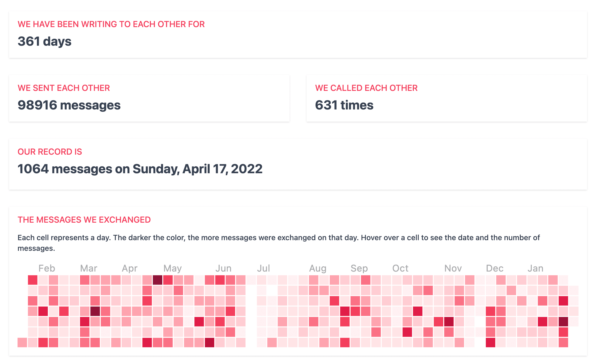The height and width of the screenshot is (364, 595).
Task: Click the lone first-column cell at heatmap's bottom-left
Action: [x=22, y=342]
